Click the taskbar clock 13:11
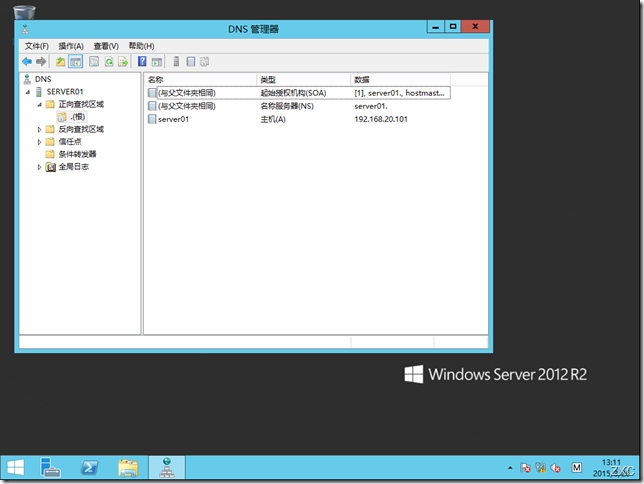Screen dimensions: 644x484 [611, 463]
